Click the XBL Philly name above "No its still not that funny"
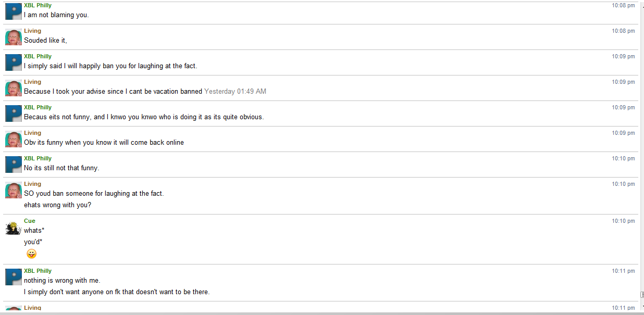 coord(38,158)
